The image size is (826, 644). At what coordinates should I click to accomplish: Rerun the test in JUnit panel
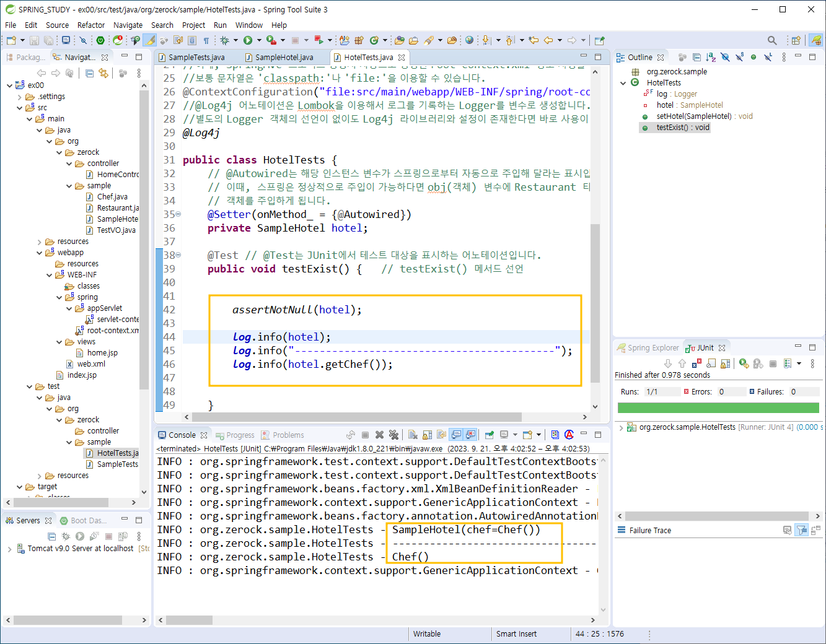[744, 363]
